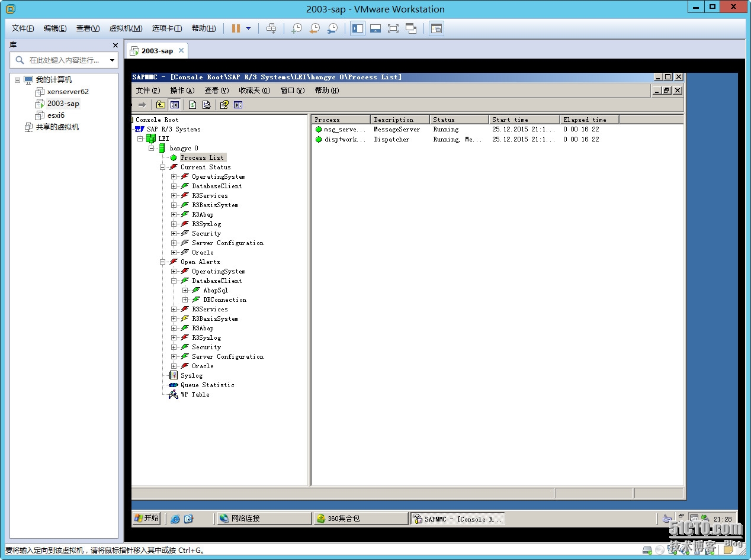The height and width of the screenshot is (560, 751).
Task: Select R3Syslog under Current Status
Action: point(206,224)
